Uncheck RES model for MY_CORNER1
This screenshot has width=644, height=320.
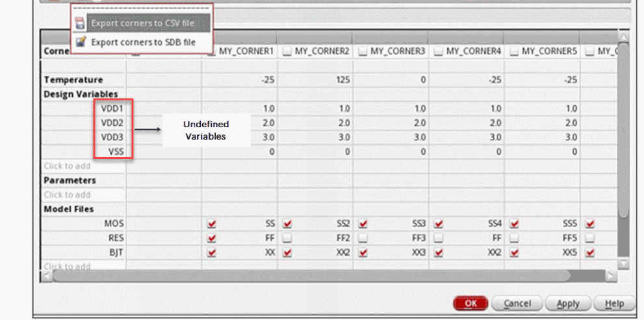pyautogui.click(x=212, y=238)
